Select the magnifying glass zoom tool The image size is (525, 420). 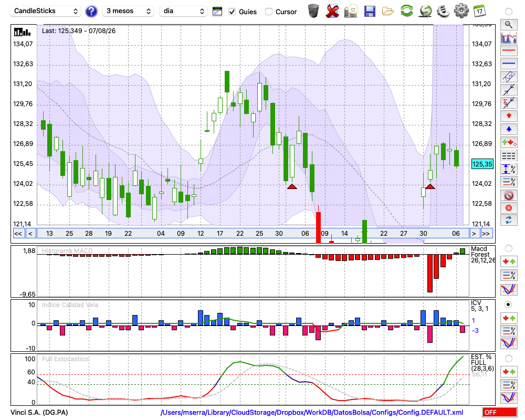pyautogui.click(x=509, y=25)
